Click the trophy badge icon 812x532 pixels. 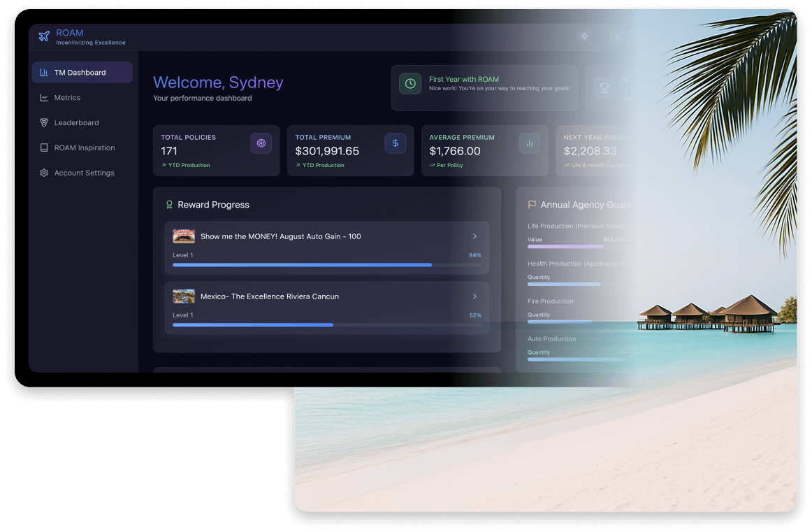(x=604, y=87)
